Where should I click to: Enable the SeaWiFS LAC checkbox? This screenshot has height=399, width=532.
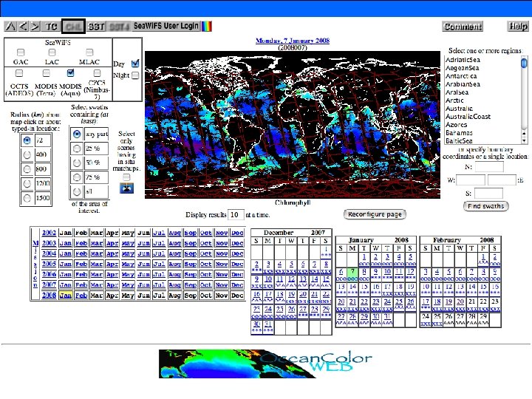(x=52, y=52)
